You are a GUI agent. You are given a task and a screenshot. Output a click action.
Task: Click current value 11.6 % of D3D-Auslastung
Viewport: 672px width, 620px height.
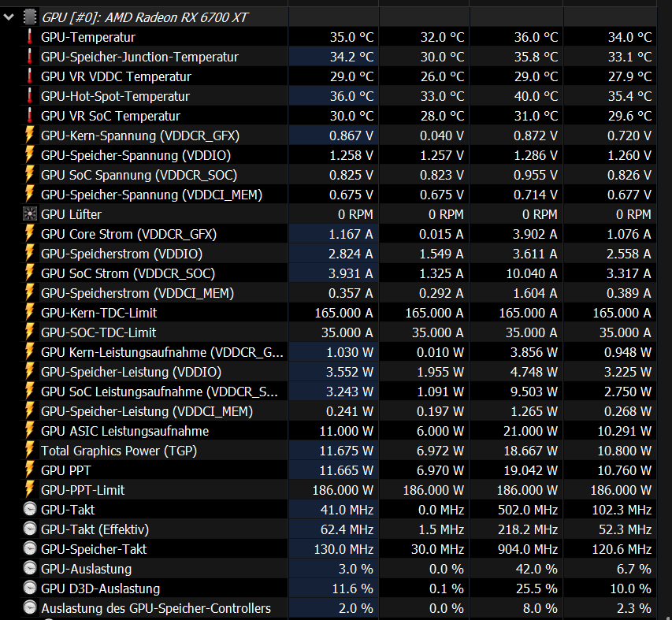coord(353,589)
